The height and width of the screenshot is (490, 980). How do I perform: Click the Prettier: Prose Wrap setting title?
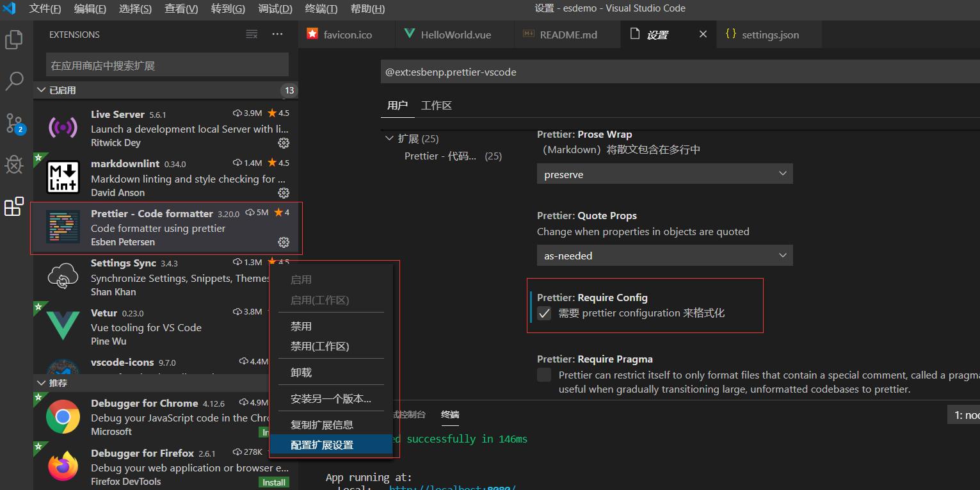point(584,135)
